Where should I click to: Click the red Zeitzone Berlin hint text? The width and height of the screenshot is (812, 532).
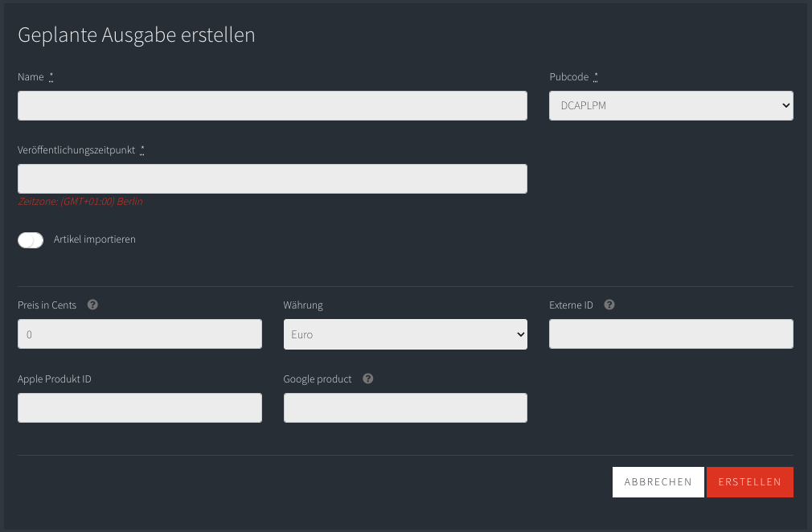point(80,202)
